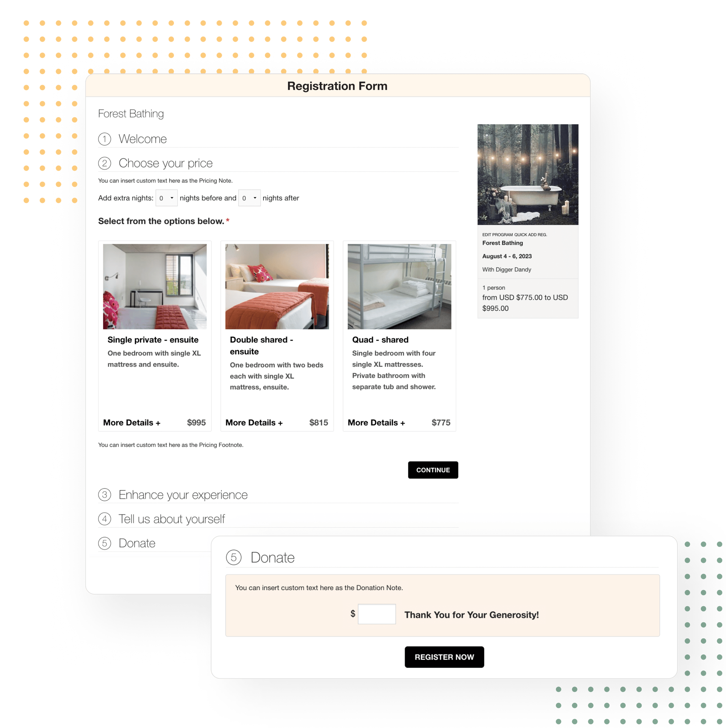Click More Details for Single private

coord(130,423)
